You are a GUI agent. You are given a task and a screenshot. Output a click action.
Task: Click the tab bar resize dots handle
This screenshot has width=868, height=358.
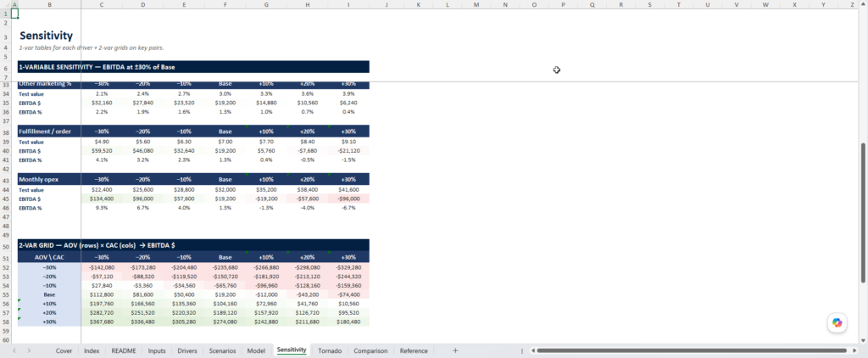(x=522, y=351)
